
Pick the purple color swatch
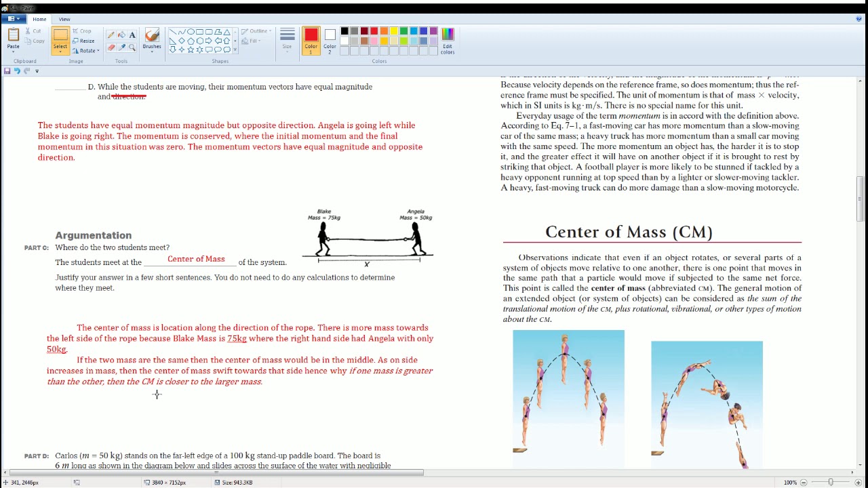coord(433,31)
